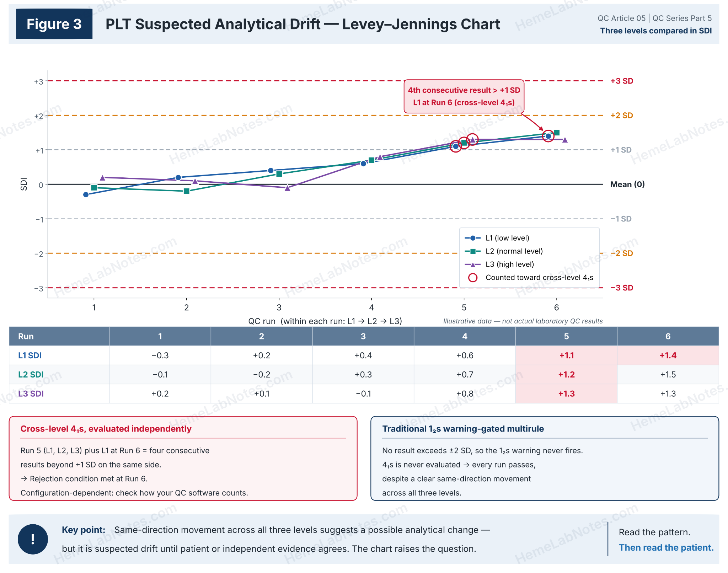
Task: Click 'Cross-level 4₁s, evaluated independently' heading
Action: (x=106, y=429)
